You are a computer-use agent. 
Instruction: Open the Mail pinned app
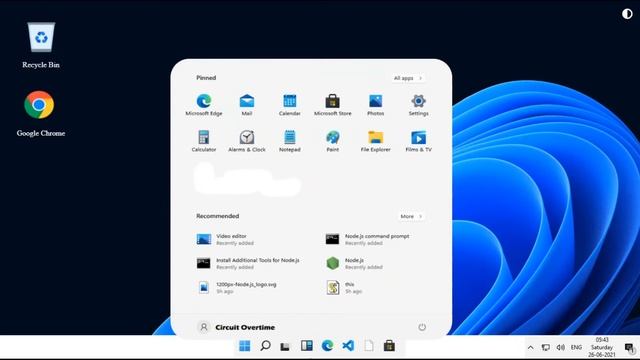point(247,104)
